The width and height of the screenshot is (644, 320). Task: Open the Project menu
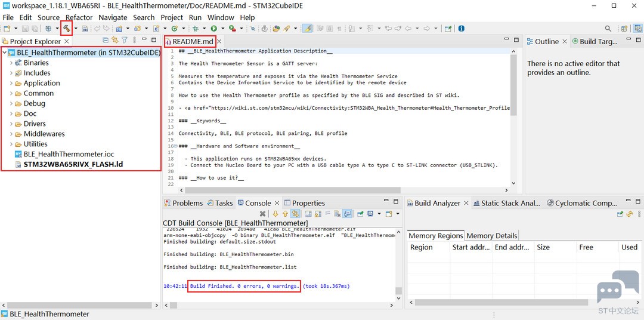point(172,17)
